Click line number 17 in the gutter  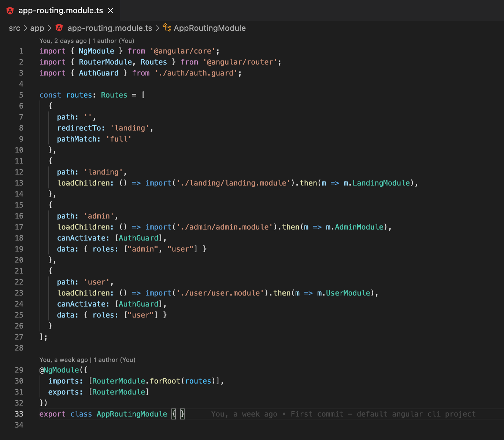coord(19,227)
